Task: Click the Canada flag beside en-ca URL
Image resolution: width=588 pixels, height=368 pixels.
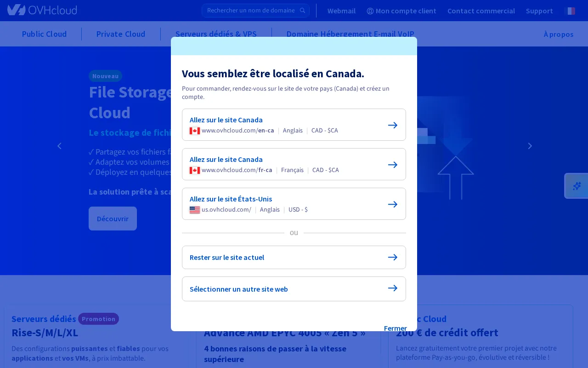Action: 195,131
